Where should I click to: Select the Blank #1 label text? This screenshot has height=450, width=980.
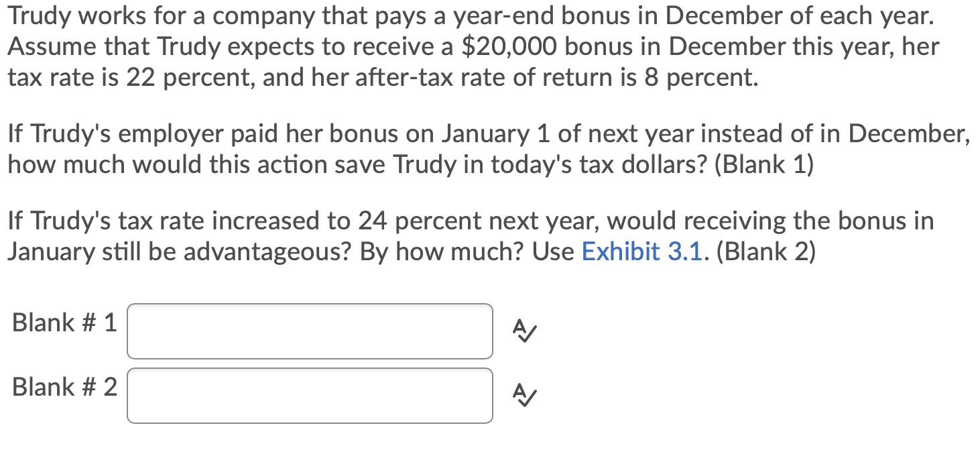pyautogui.click(x=64, y=323)
